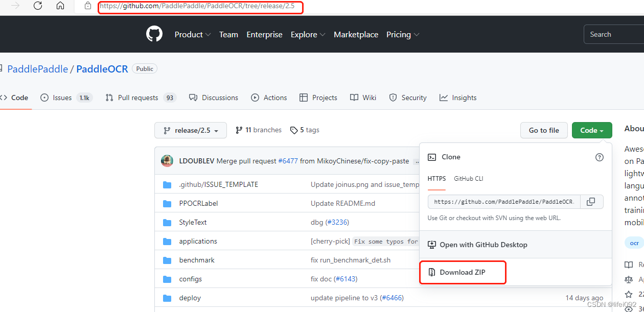Open issue link #6466
This screenshot has width=644, height=312.
[392, 298]
